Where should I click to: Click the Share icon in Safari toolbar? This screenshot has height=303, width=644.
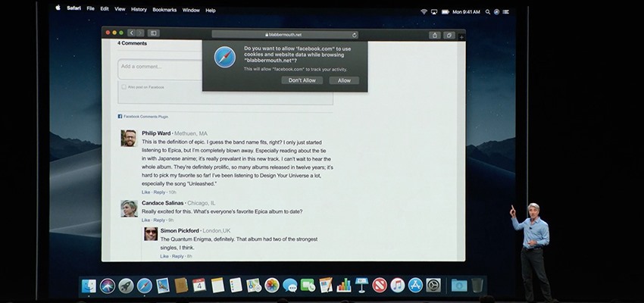[435, 35]
